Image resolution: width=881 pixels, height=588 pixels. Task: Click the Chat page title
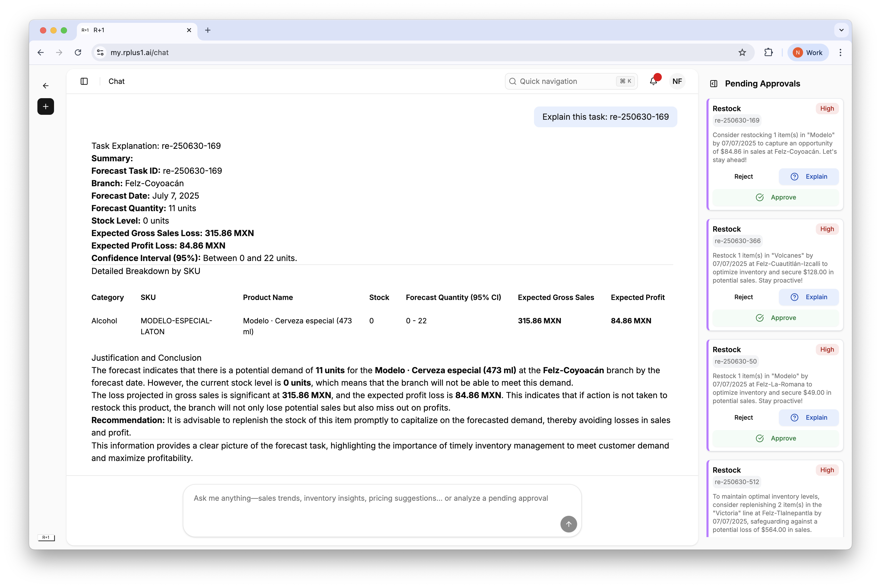tap(117, 81)
